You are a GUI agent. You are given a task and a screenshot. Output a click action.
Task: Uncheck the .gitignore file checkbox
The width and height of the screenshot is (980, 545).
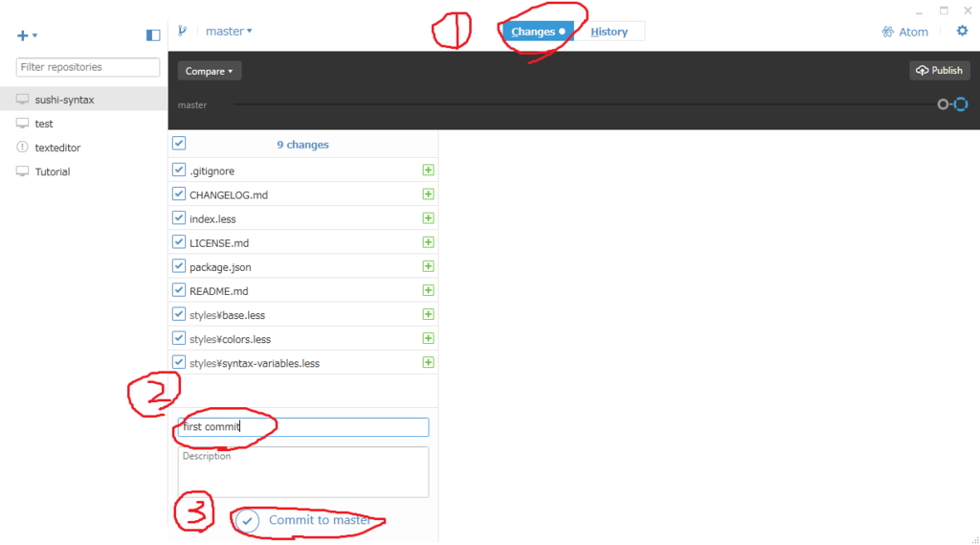pos(179,170)
